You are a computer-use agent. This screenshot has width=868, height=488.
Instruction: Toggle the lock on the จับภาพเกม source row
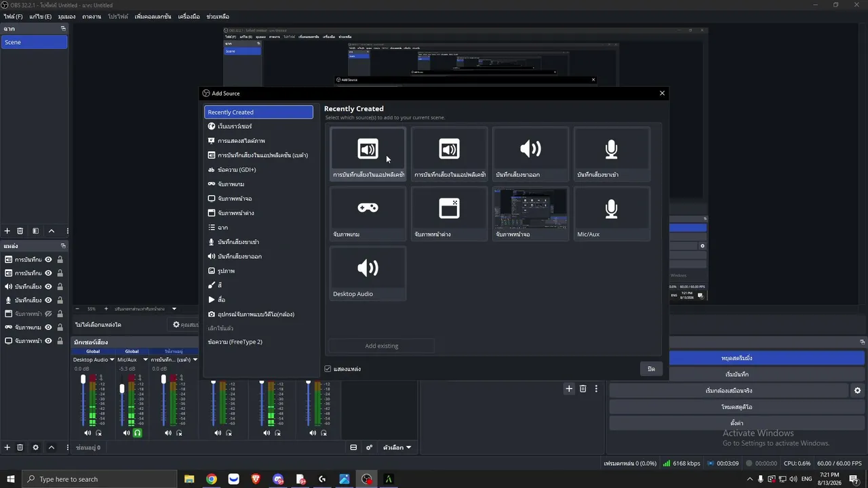60,327
